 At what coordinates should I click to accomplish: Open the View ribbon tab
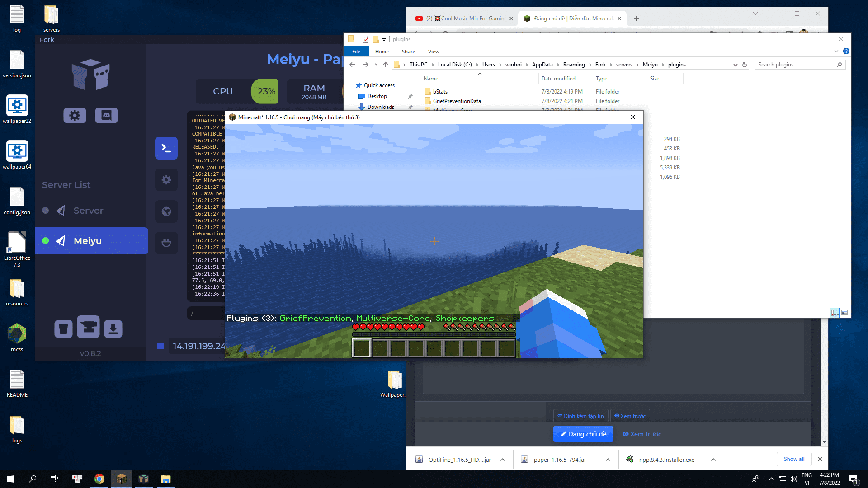click(x=434, y=52)
